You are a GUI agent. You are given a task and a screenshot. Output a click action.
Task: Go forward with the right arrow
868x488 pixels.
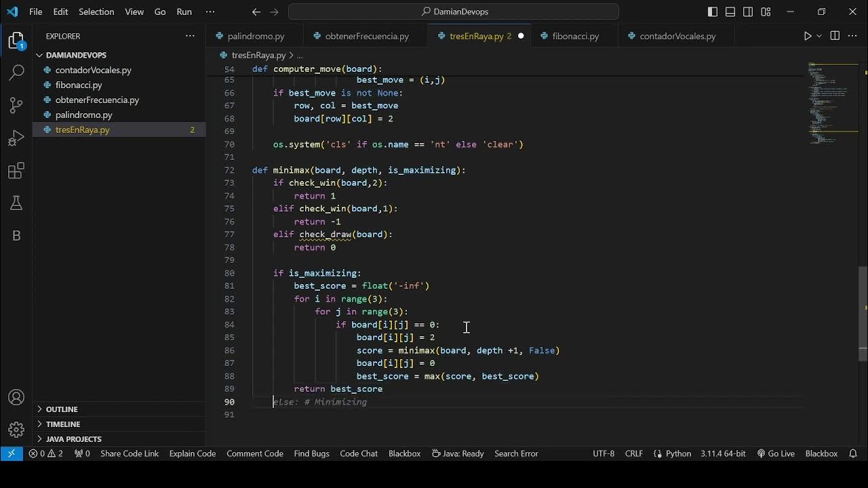274,12
